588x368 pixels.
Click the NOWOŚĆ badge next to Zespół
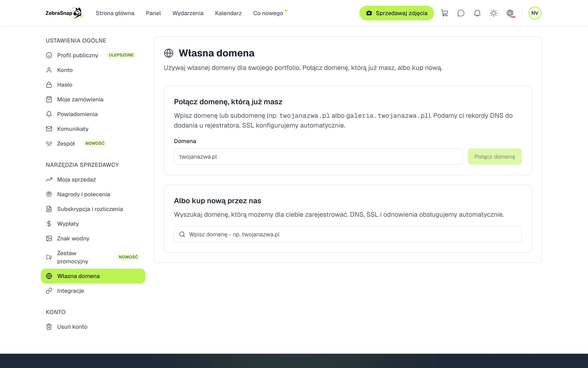pos(95,144)
